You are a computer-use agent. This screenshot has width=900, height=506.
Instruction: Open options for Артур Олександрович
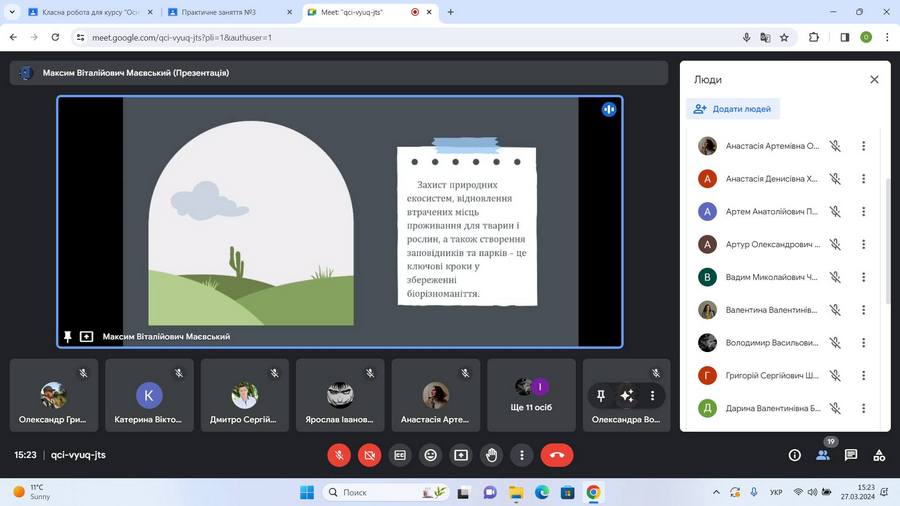(x=863, y=244)
